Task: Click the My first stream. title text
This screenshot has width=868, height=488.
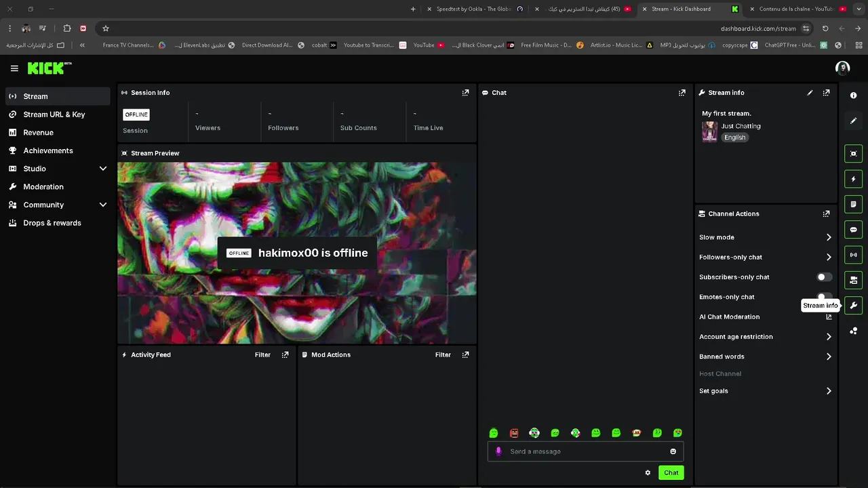Action: tap(726, 113)
